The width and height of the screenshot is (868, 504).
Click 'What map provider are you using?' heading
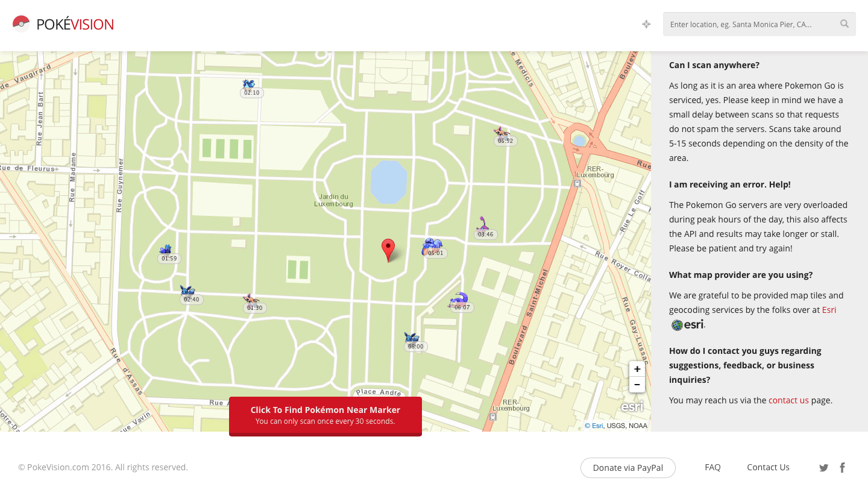(741, 275)
